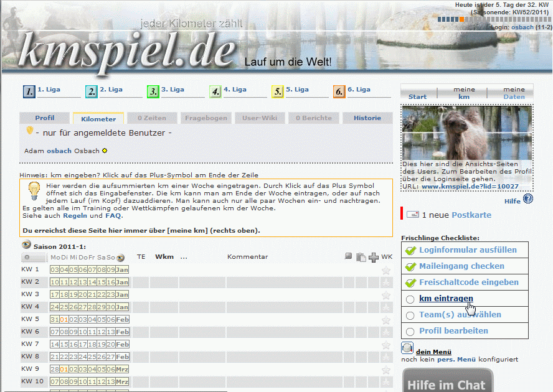Open the Historie tab

367,118
